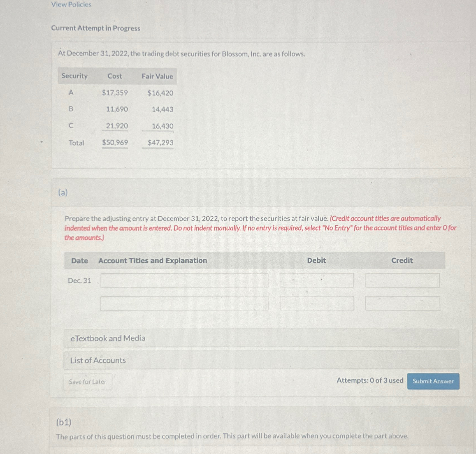This screenshot has height=454, width=476.
Task: Open the List of Accounts panel
Action: (x=97, y=360)
